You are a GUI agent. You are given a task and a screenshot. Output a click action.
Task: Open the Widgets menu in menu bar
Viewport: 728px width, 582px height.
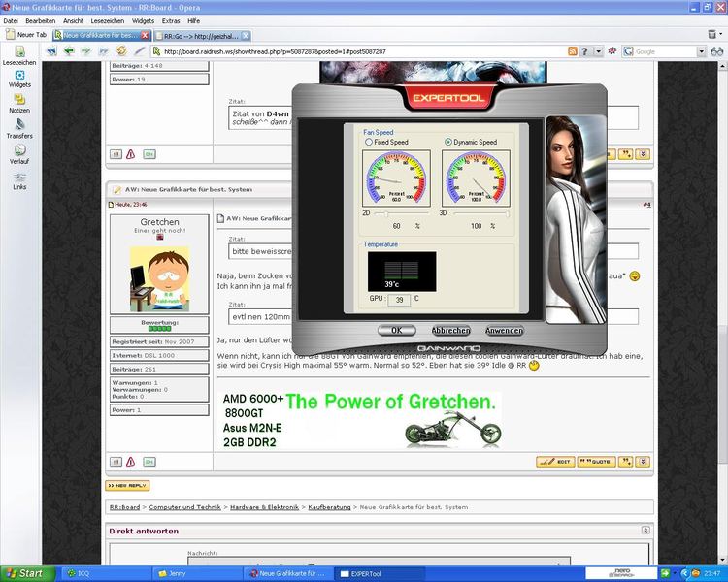[x=143, y=21]
